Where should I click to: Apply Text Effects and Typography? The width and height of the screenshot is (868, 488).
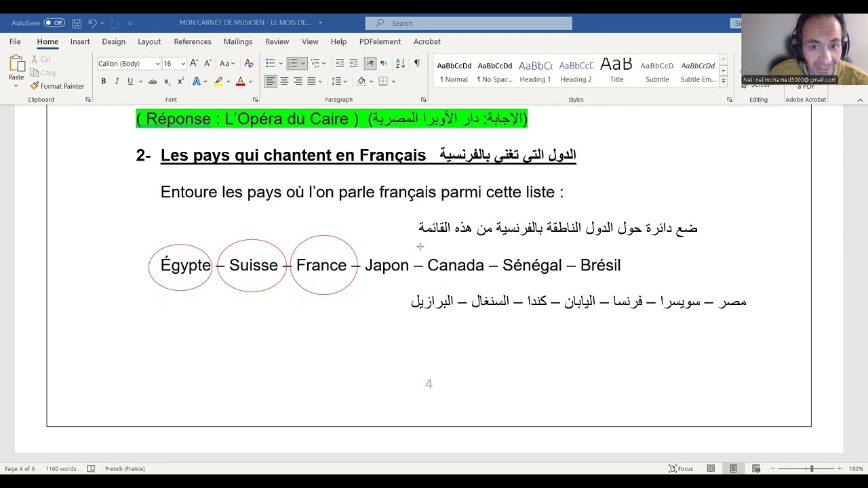197,81
